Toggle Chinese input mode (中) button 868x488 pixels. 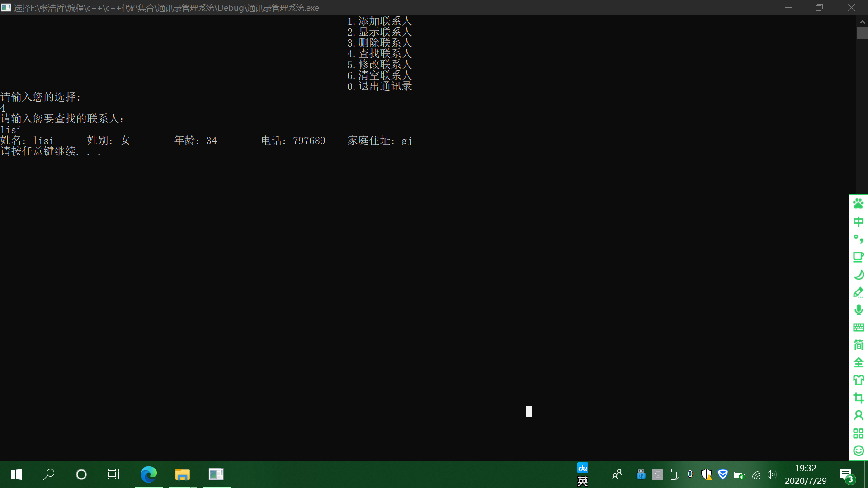point(858,221)
